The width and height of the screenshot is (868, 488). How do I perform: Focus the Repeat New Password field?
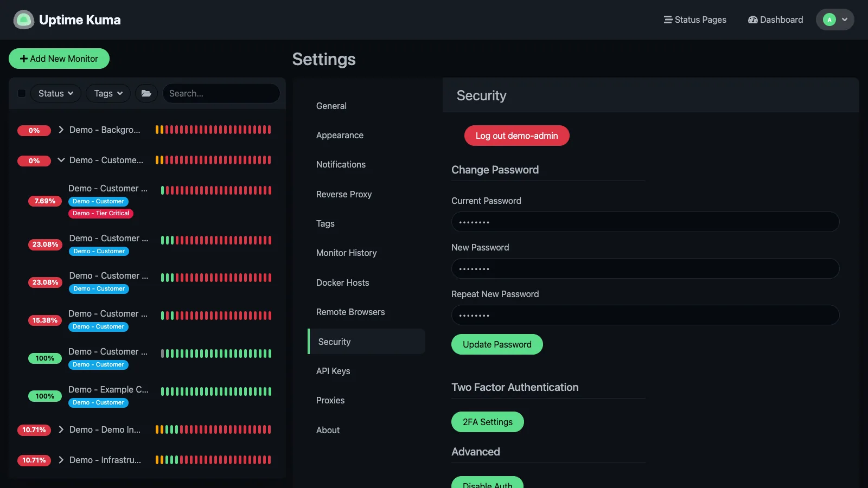[x=645, y=315]
